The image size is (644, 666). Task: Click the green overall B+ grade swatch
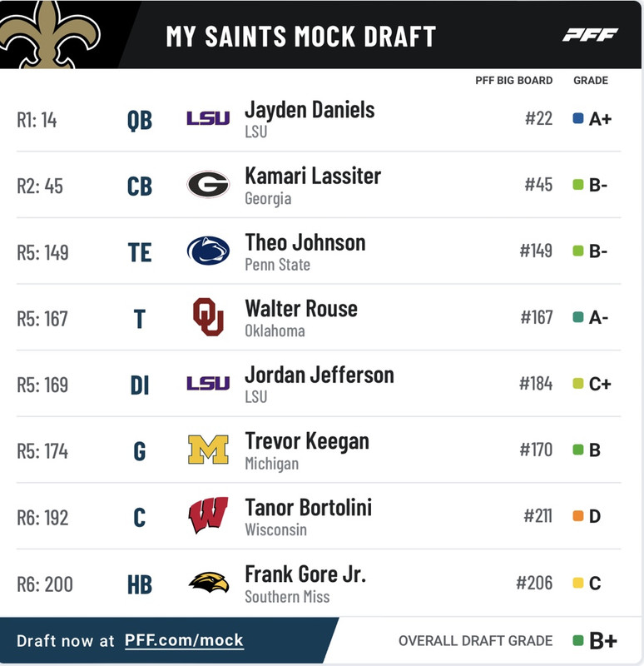pyautogui.click(x=577, y=640)
